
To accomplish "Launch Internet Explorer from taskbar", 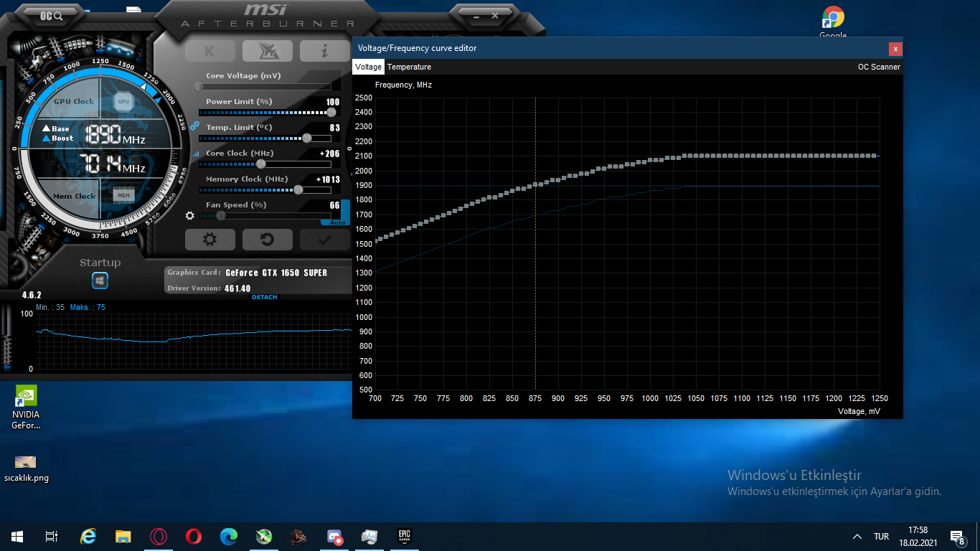I will [88, 536].
